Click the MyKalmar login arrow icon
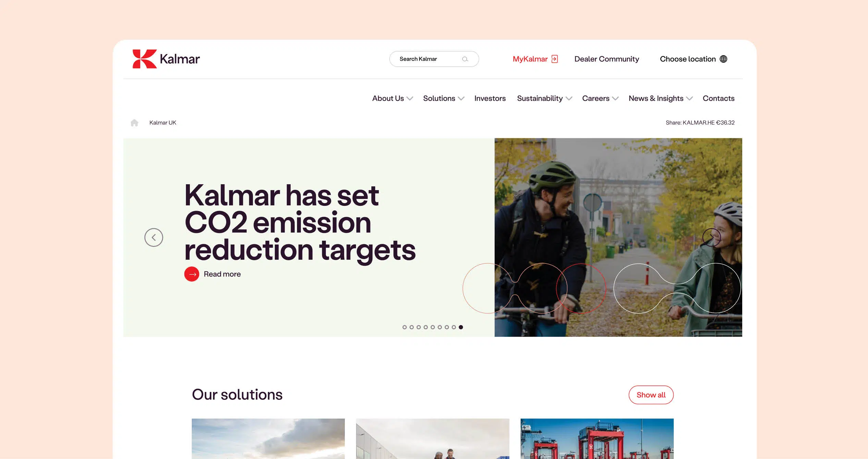 pos(554,59)
